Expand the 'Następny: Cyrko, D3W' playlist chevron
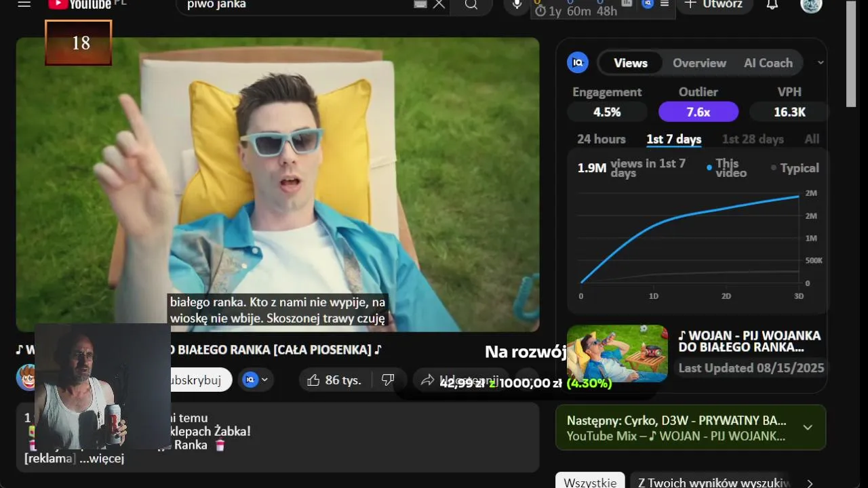This screenshot has width=868, height=488. click(x=808, y=428)
